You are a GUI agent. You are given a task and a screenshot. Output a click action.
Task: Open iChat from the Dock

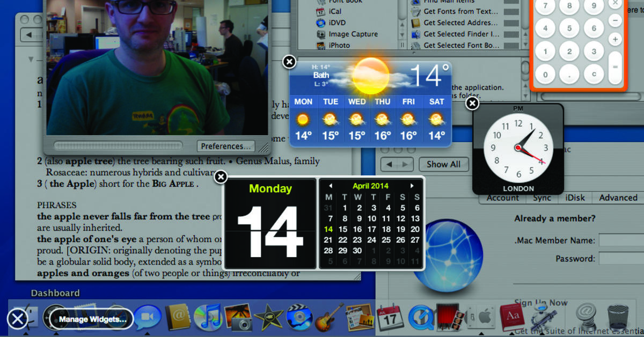pos(147,318)
